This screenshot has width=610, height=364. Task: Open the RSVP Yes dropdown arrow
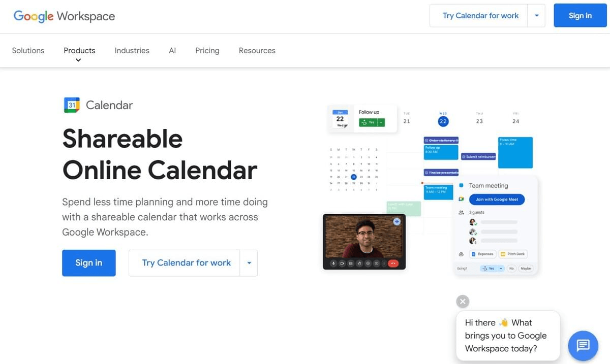[x=501, y=269]
